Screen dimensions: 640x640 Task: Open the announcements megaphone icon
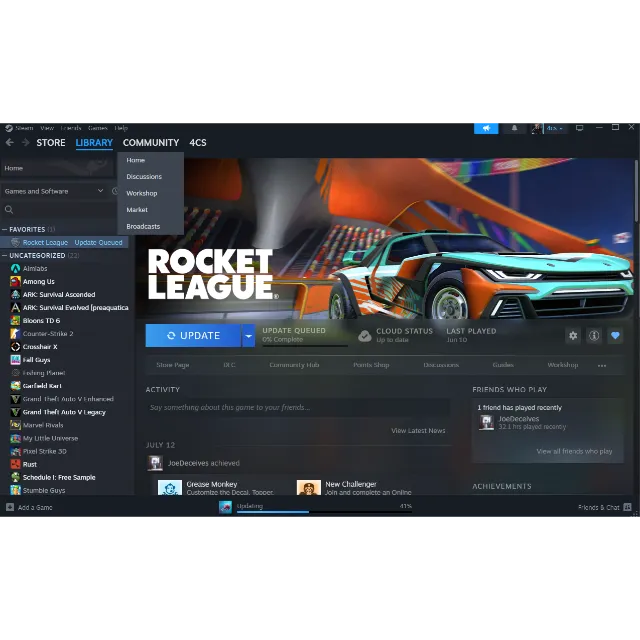click(486, 128)
